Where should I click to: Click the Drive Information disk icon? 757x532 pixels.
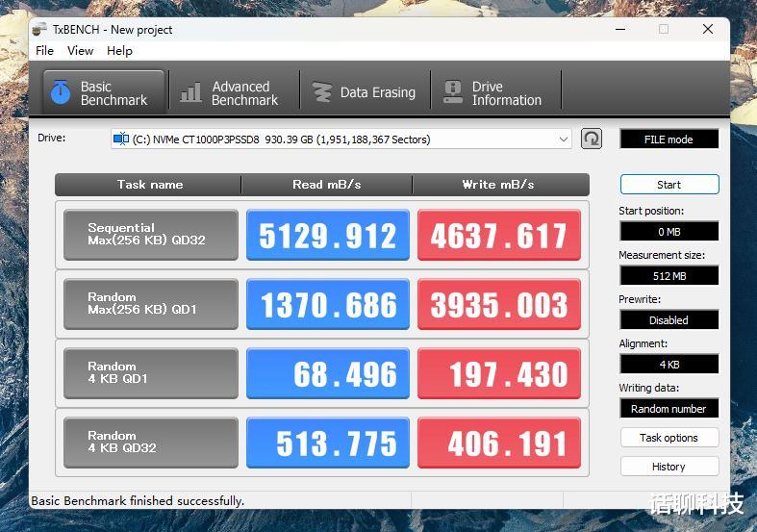[x=453, y=92]
